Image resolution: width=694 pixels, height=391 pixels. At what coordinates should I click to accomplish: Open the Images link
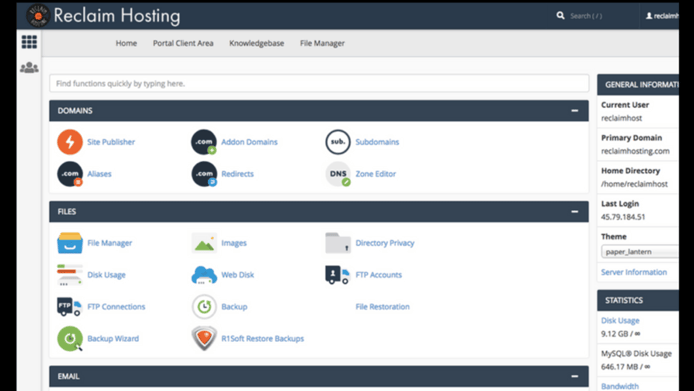pos(234,243)
